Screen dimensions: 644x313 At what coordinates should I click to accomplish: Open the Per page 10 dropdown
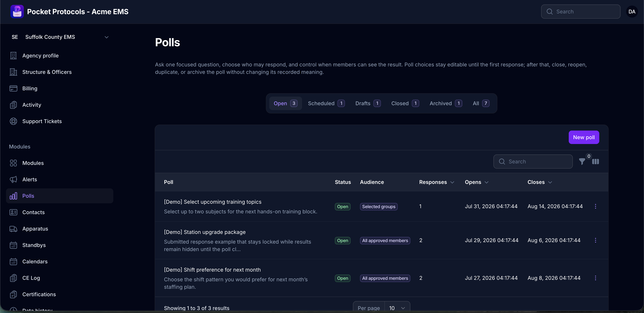pyautogui.click(x=397, y=308)
